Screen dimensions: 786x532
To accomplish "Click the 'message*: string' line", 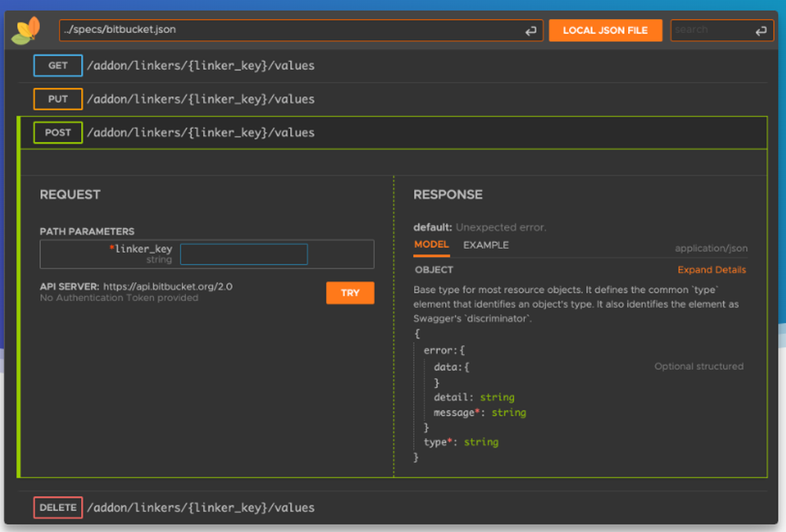I will tap(479, 413).
